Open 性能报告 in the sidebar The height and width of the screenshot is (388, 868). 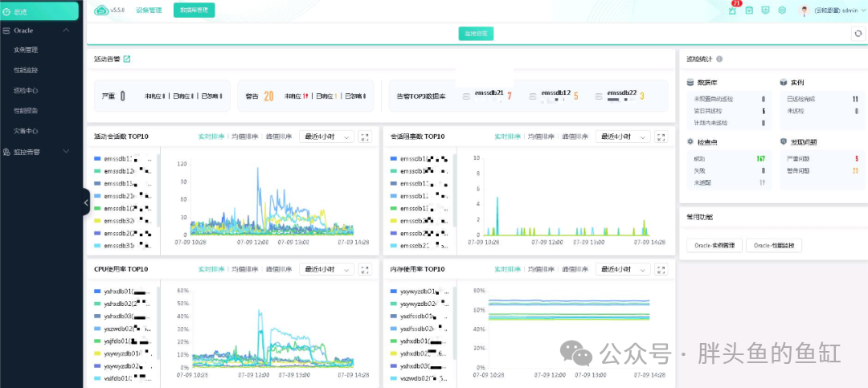pyautogui.click(x=26, y=111)
